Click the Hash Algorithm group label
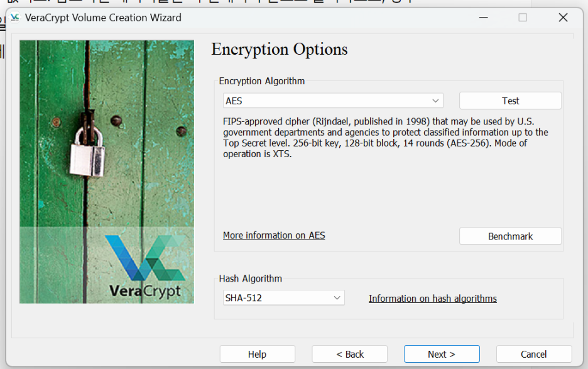Screen dimensions: 588x369 coord(250,278)
